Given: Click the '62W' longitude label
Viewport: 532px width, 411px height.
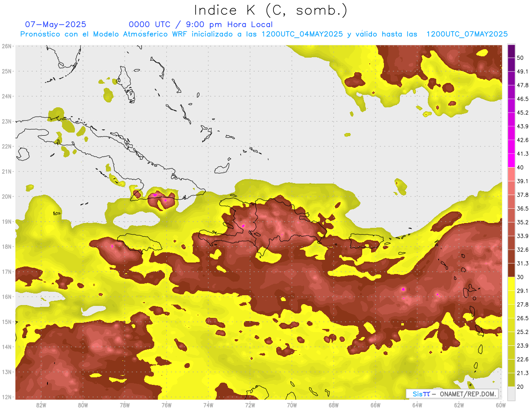Looking at the screenshot, I should [459, 405].
